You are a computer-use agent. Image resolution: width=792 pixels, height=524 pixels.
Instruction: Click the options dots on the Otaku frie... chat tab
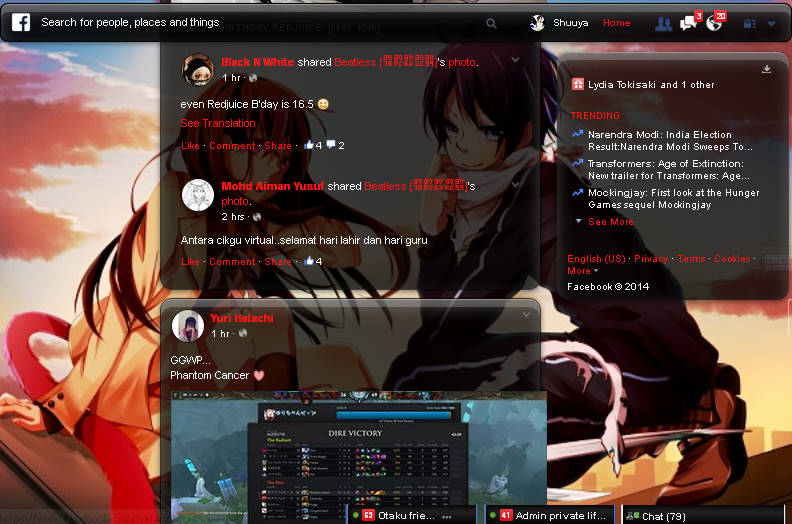447,516
